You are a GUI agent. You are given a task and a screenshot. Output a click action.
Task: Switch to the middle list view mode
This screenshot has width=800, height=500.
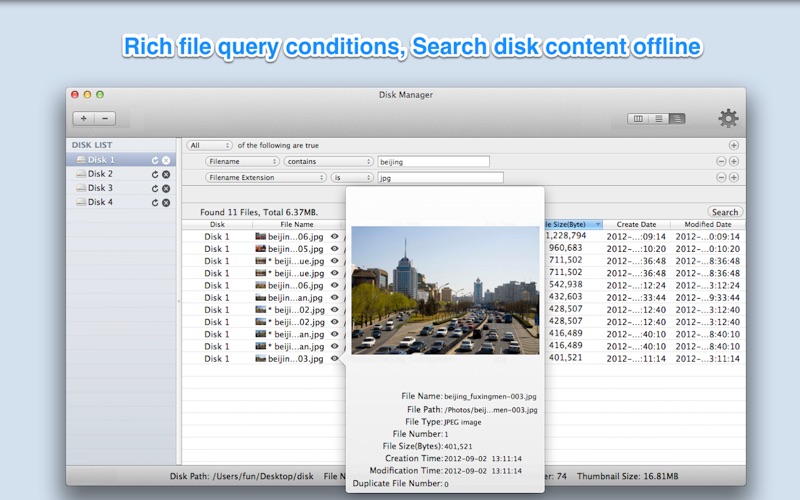(659, 119)
